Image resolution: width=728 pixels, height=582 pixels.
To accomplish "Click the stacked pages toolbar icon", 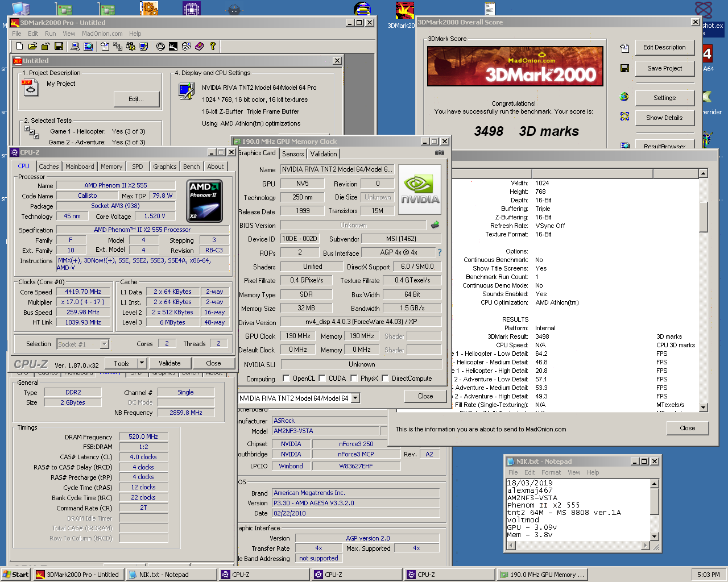I will point(187,46).
